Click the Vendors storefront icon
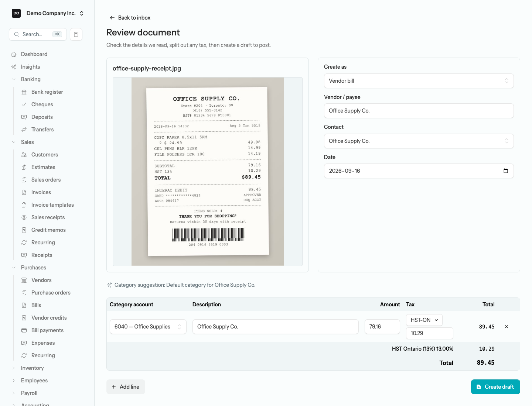Viewport: 532px width, 406px height. pos(24,280)
